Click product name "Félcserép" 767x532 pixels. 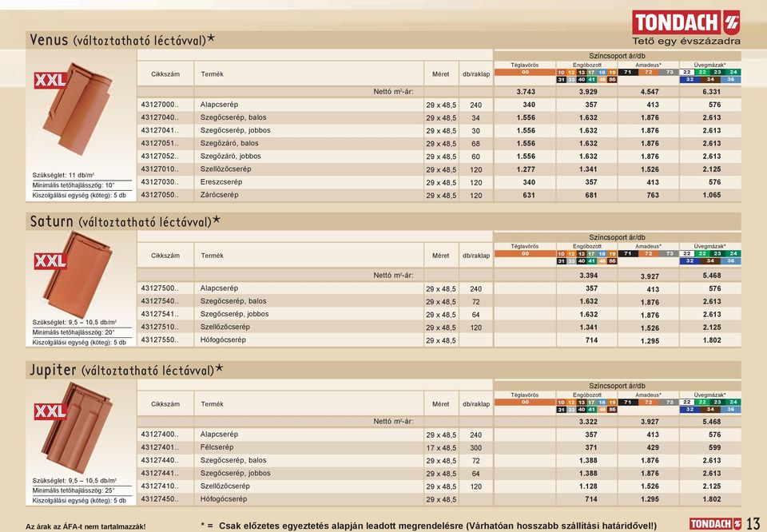pyautogui.click(x=217, y=447)
